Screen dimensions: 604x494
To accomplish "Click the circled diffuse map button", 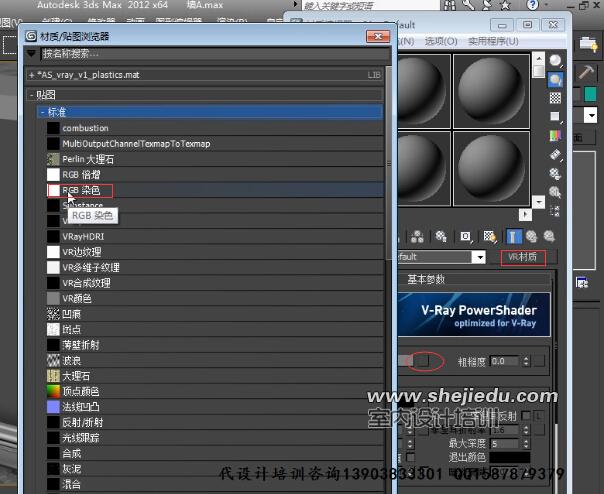I will (423, 361).
